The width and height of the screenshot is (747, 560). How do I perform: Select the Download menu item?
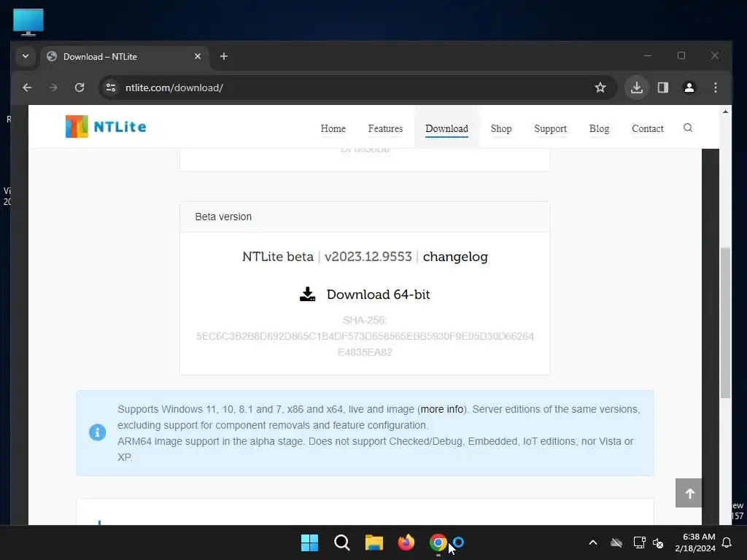point(447,128)
